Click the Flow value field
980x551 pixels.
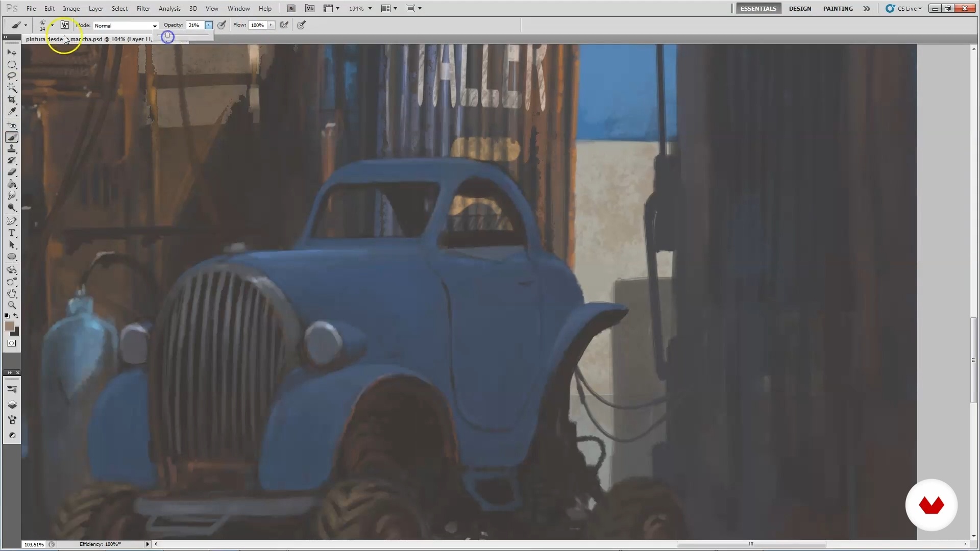point(258,25)
